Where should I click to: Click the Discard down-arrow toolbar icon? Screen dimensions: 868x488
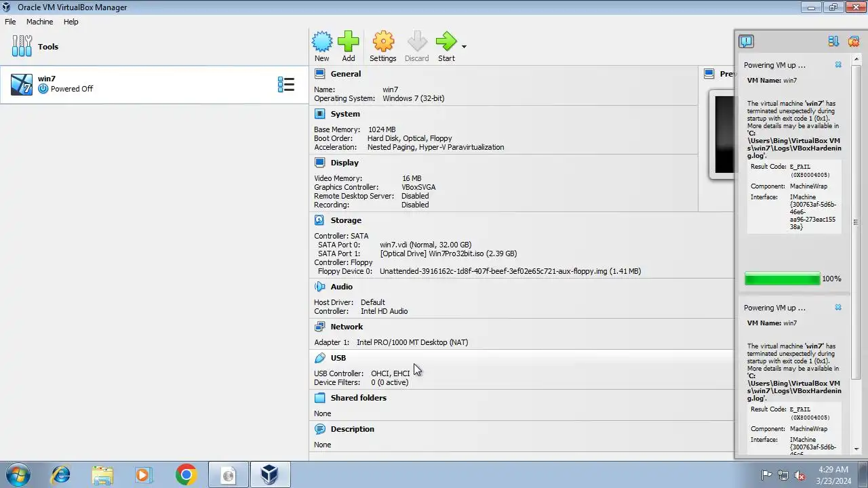coord(417,42)
